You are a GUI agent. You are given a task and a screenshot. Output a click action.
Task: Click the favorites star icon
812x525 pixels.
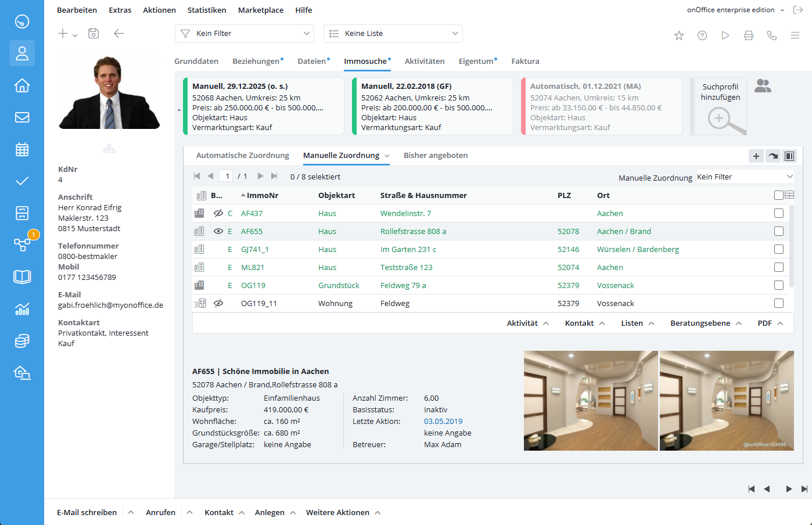679,35
